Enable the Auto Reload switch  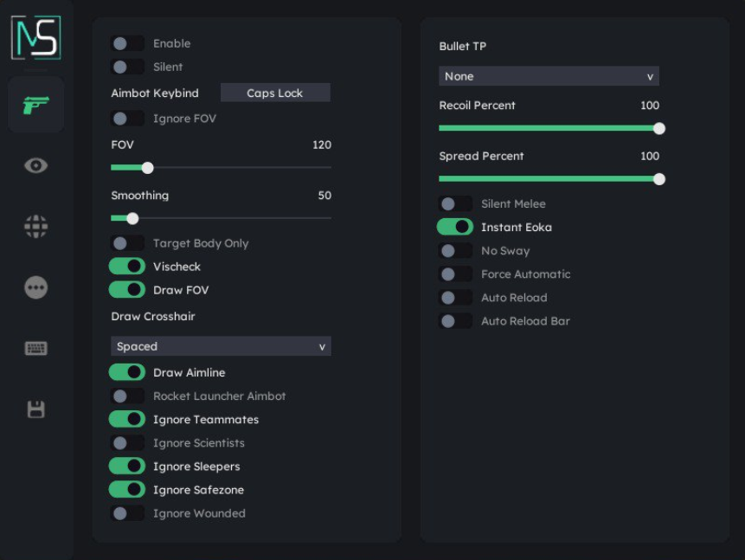(455, 298)
